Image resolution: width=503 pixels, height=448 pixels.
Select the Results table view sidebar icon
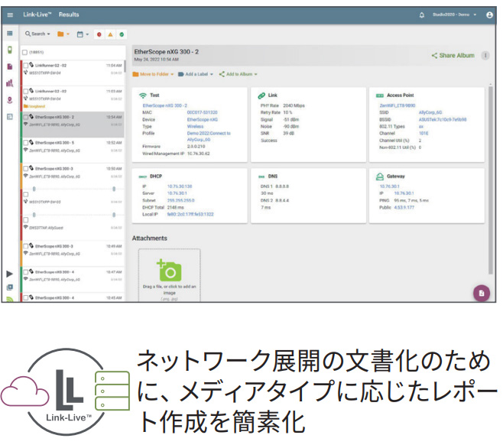point(10,34)
